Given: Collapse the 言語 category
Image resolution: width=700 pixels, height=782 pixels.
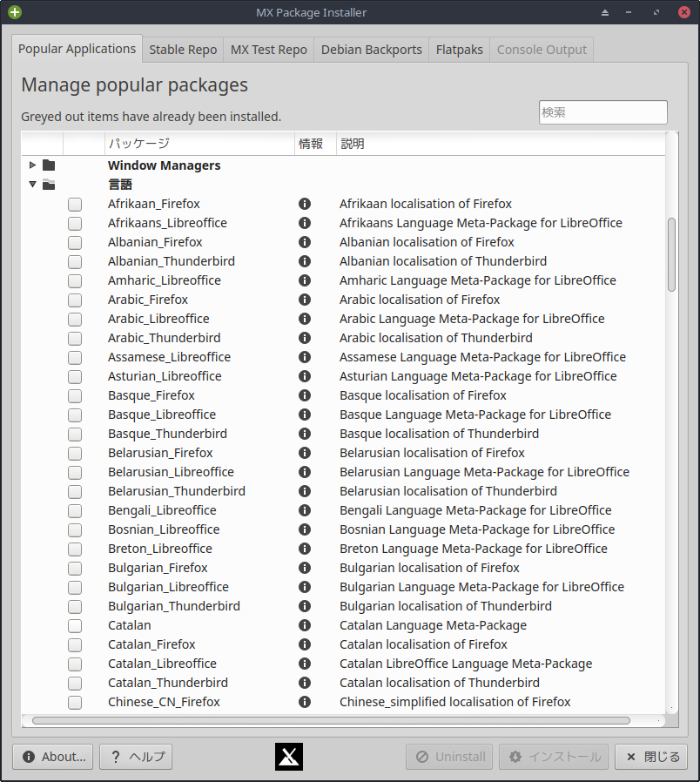Looking at the screenshot, I should (x=32, y=184).
